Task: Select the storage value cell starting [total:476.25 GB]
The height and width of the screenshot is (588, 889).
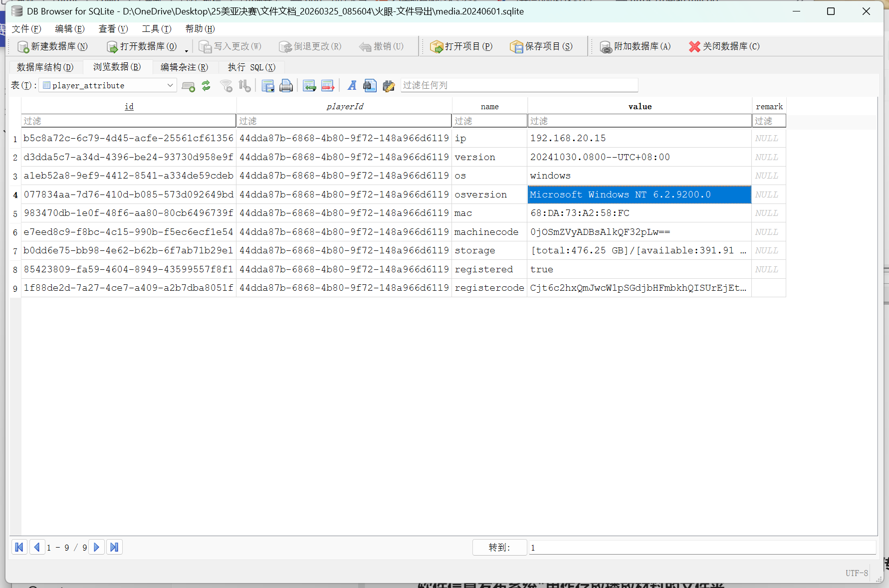Action: click(x=640, y=250)
